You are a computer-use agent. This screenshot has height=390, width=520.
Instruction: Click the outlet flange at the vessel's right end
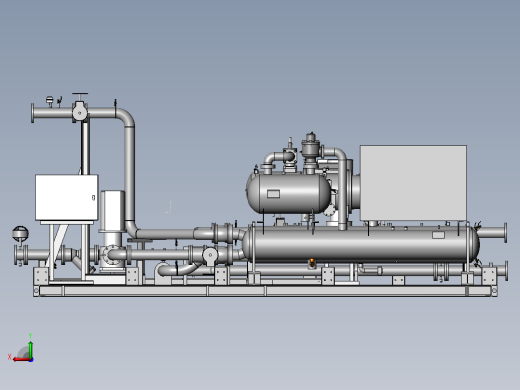click(x=505, y=233)
